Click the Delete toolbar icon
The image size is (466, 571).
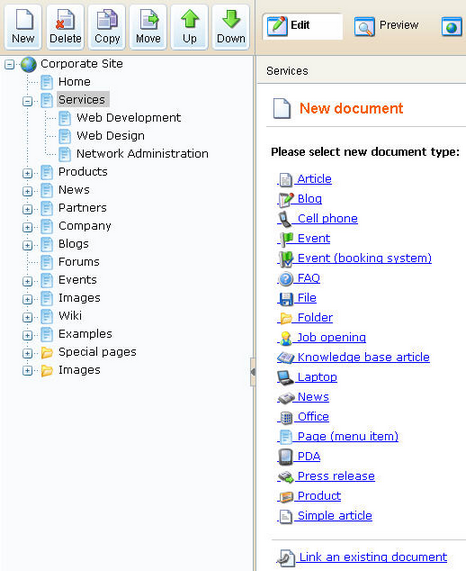pyautogui.click(x=65, y=19)
